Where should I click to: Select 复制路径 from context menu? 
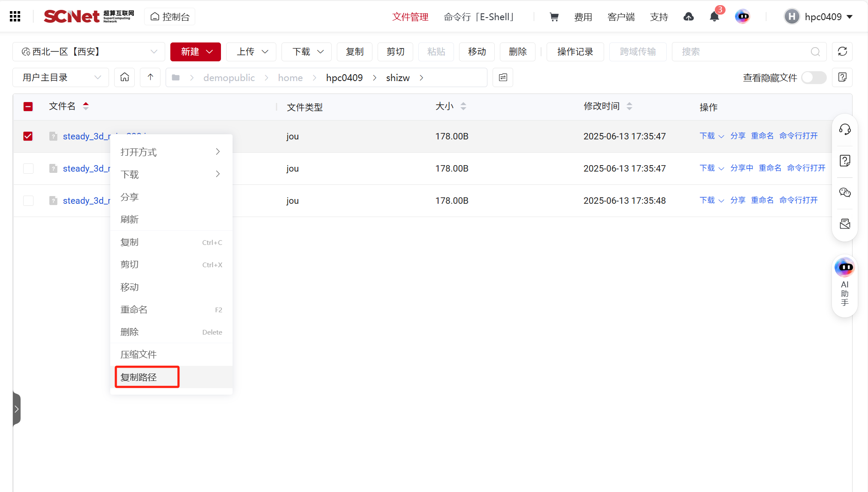coord(139,377)
